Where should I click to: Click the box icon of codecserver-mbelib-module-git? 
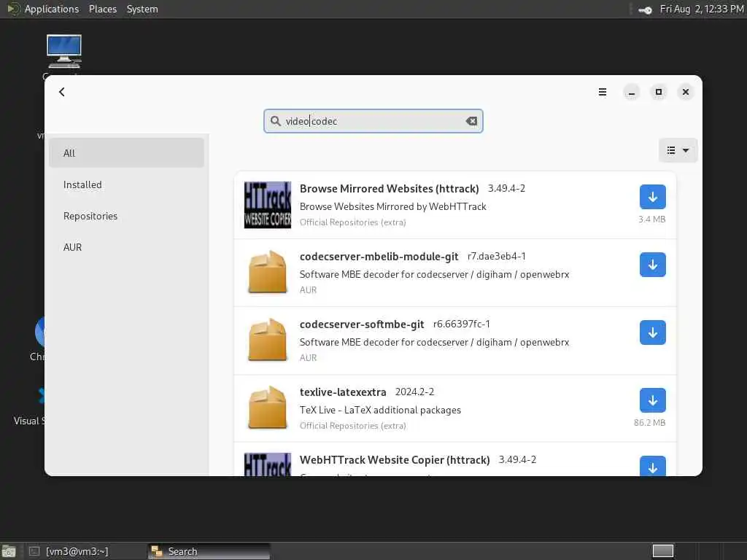coord(268,273)
